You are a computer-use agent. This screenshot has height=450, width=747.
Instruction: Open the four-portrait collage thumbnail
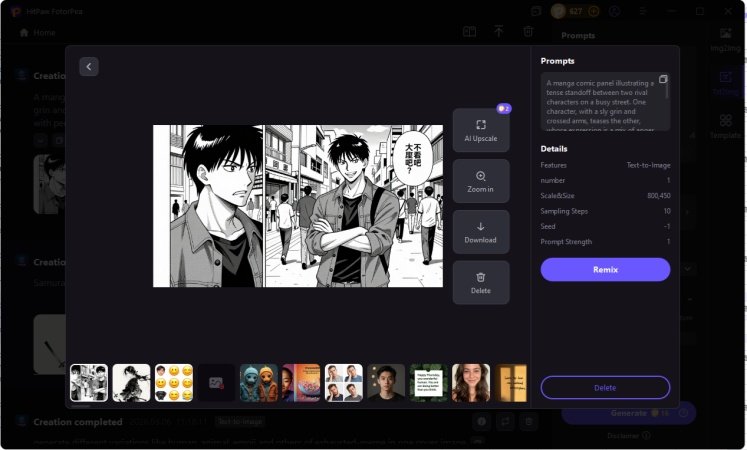343,383
